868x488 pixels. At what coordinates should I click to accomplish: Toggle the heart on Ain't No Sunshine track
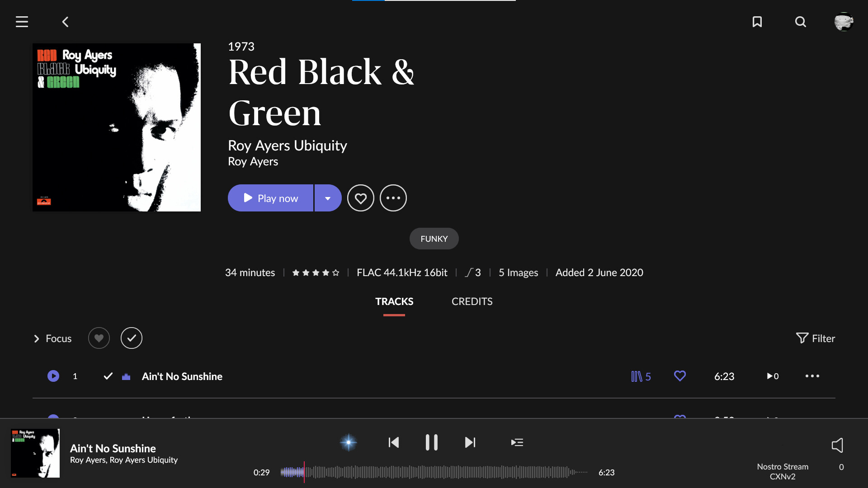[x=680, y=376]
